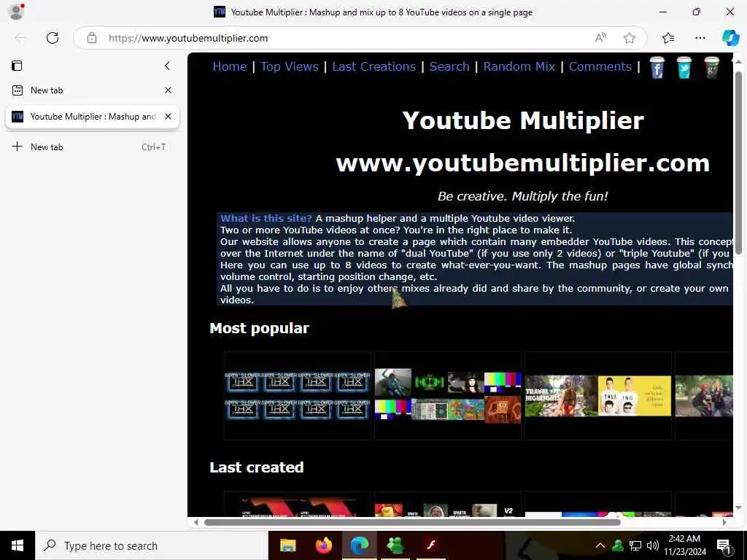Open the Favorites list icon
The height and width of the screenshot is (560, 747).
coord(668,38)
